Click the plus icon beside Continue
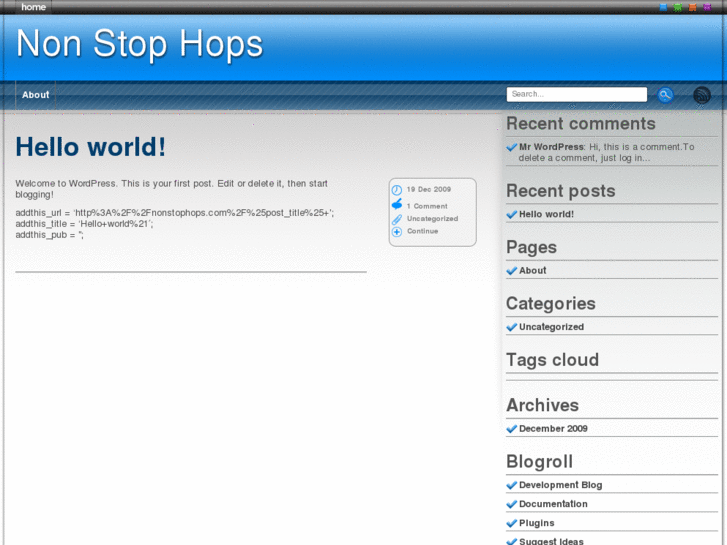The image size is (727, 545). 397,231
